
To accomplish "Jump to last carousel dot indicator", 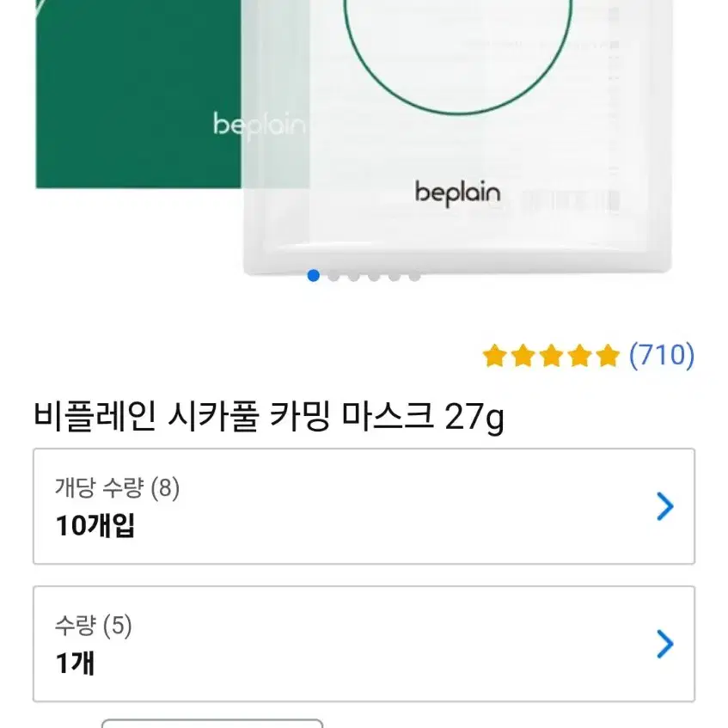I will (414, 276).
